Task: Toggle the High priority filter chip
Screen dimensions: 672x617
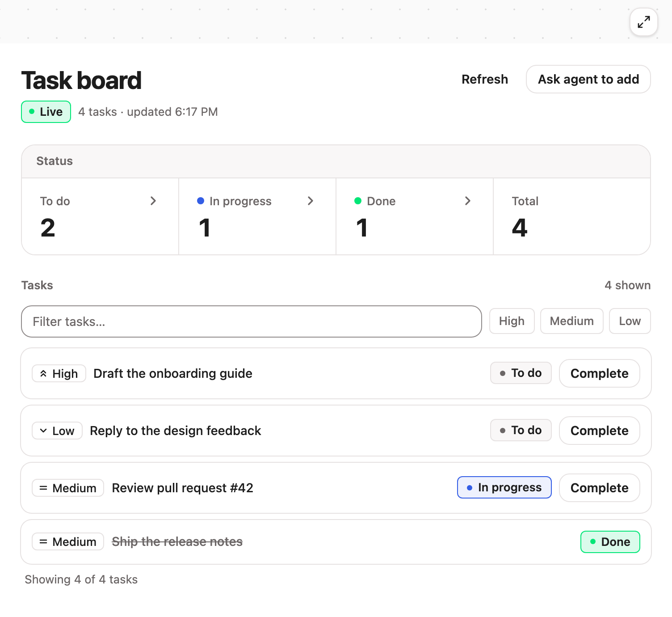Action: (x=512, y=321)
